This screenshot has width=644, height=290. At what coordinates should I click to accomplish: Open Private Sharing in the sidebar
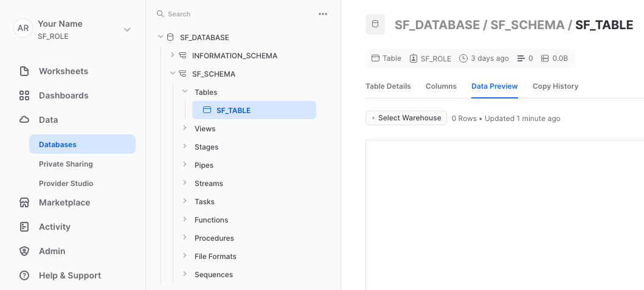pyautogui.click(x=66, y=164)
